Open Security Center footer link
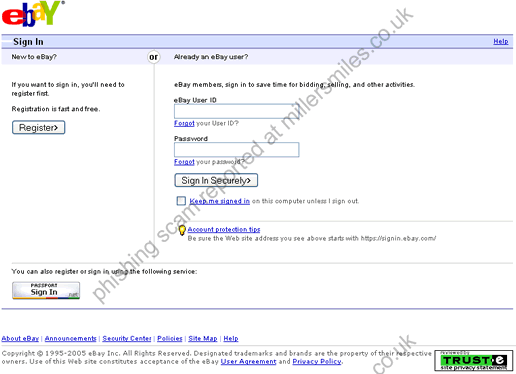The width and height of the screenshot is (516, 374). pos(127,339)
